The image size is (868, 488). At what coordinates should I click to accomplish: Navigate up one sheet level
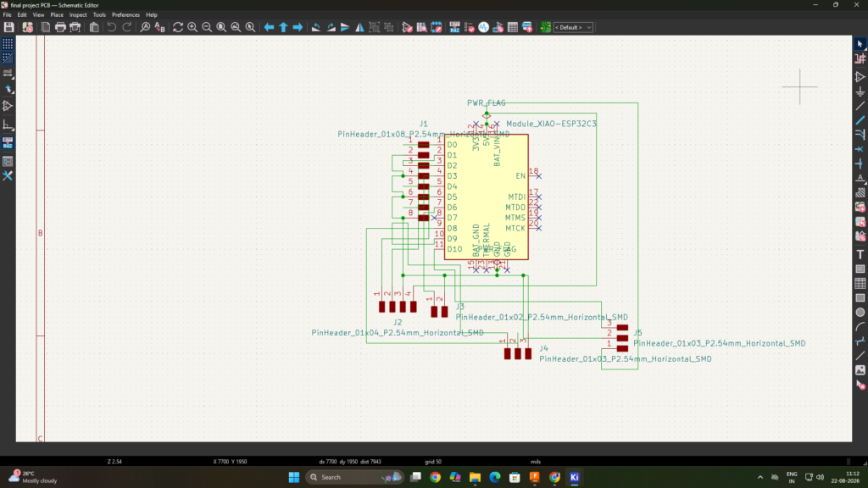coord(283,27)
